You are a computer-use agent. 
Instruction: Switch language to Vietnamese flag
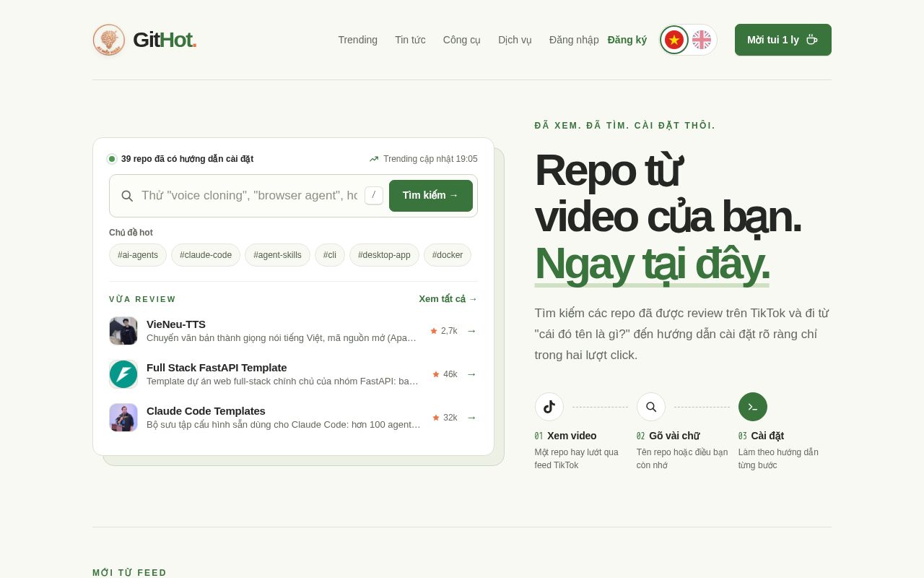pos(674,40)
